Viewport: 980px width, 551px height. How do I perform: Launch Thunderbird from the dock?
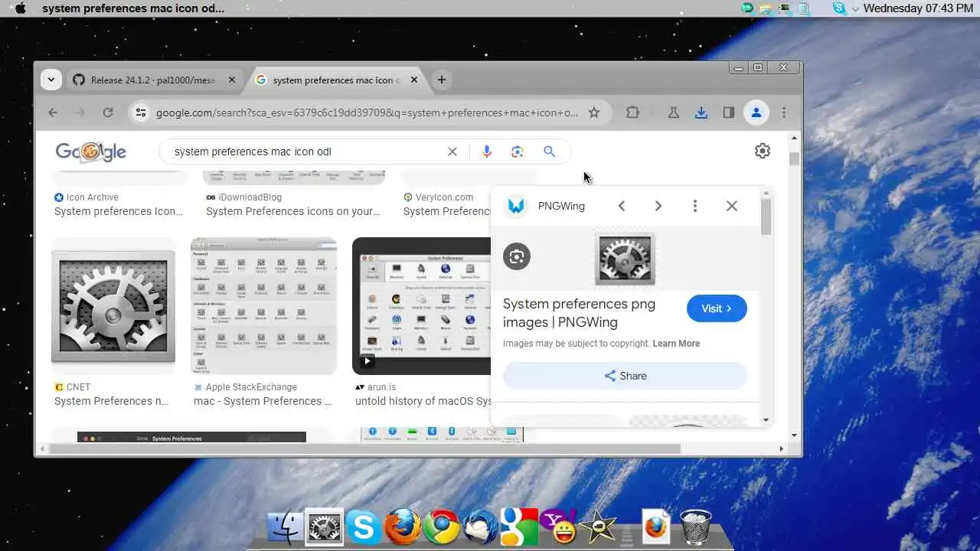[x=481, y=528]
